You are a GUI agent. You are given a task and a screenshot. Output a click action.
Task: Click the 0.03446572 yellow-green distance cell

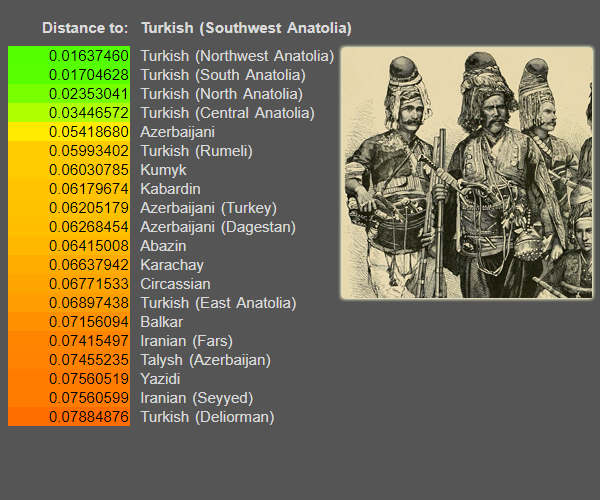coord(69,113)
